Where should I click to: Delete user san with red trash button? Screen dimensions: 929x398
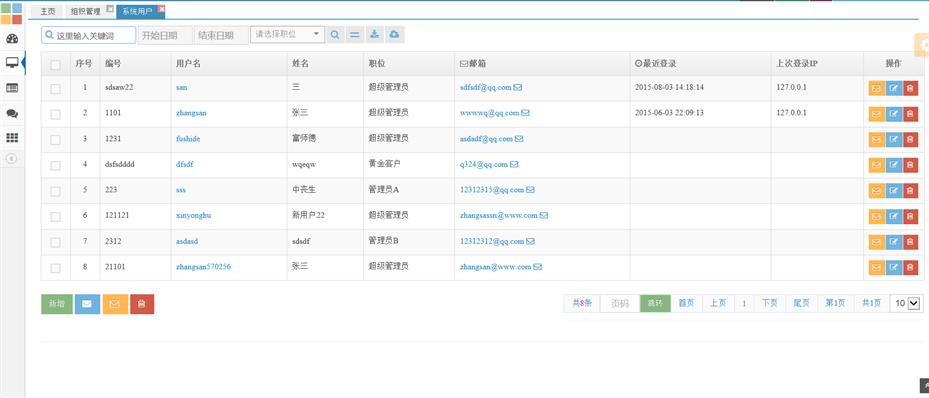911,88
